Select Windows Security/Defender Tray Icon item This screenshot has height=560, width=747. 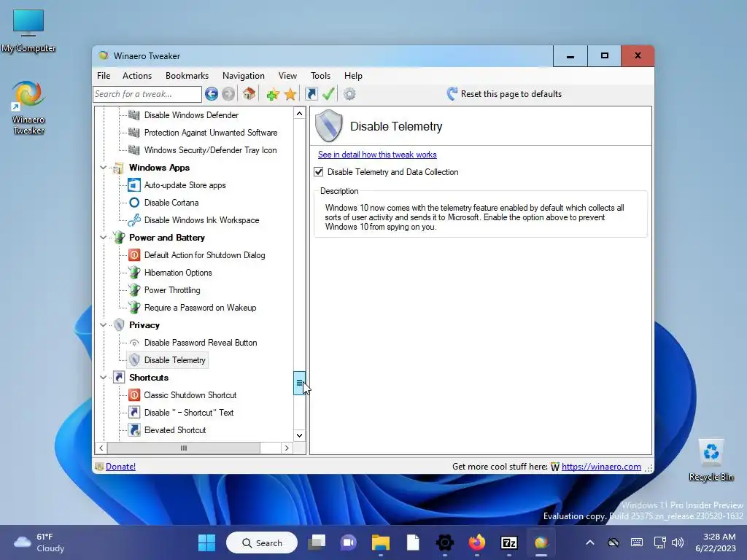210,150
